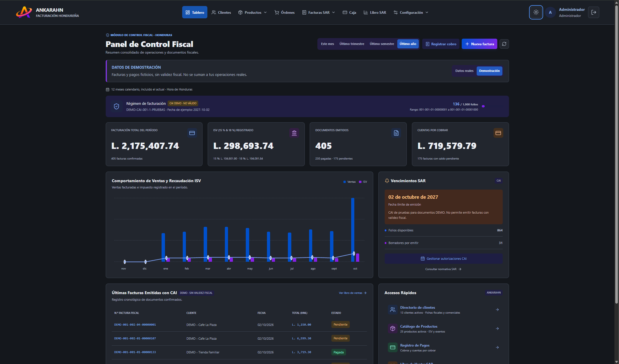Image resolution: width=619 pixels, height=364 pixels.
Task: Click the Nueva factura button
Action: 480,44
